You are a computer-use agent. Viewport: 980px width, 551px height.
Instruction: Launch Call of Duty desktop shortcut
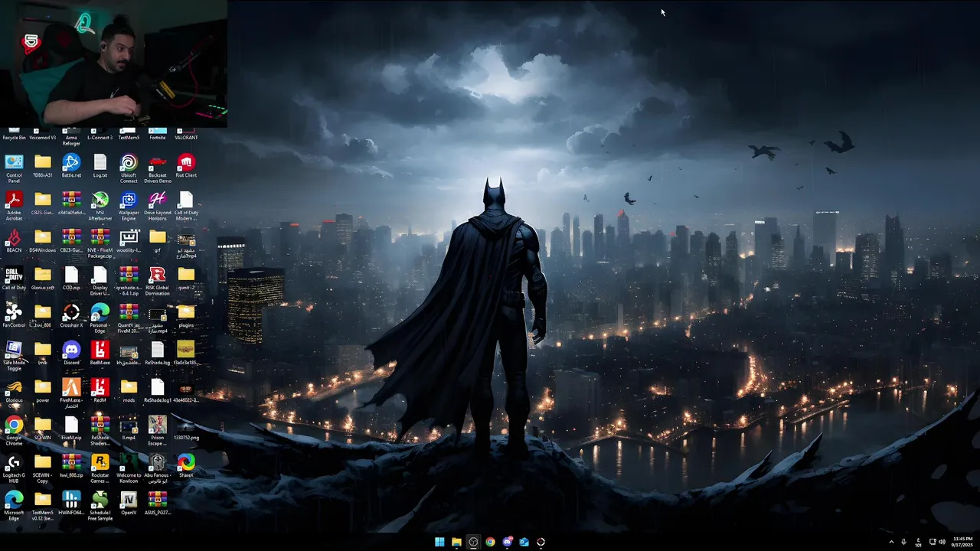pyautogui.click(x=14, y=279)
